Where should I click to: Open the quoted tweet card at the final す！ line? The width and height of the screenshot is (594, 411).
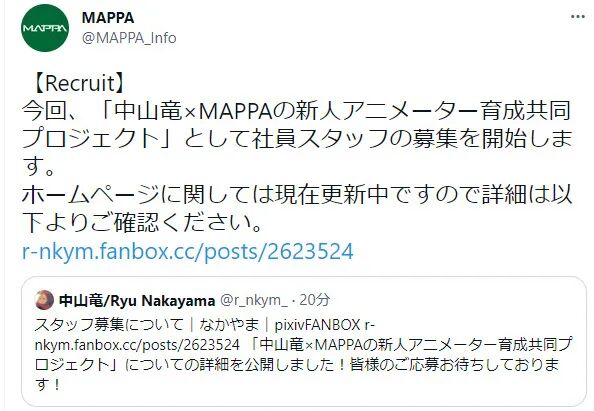pos(47,385)
